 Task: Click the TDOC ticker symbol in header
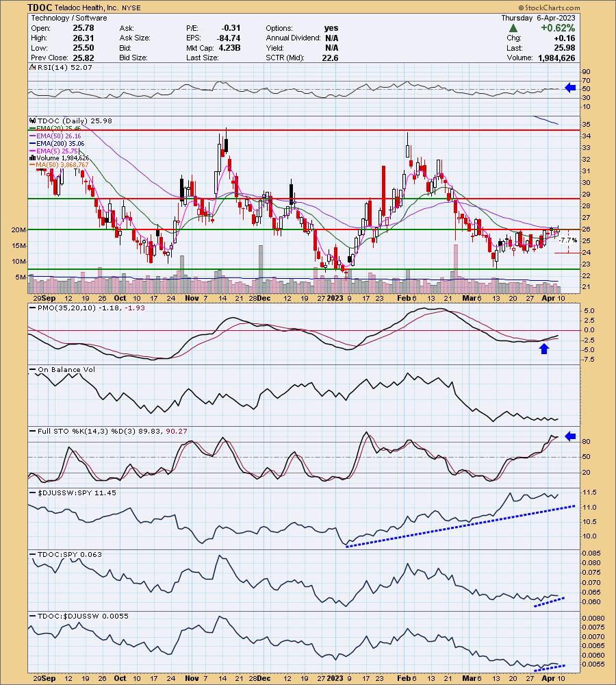(x=40, y=8)
